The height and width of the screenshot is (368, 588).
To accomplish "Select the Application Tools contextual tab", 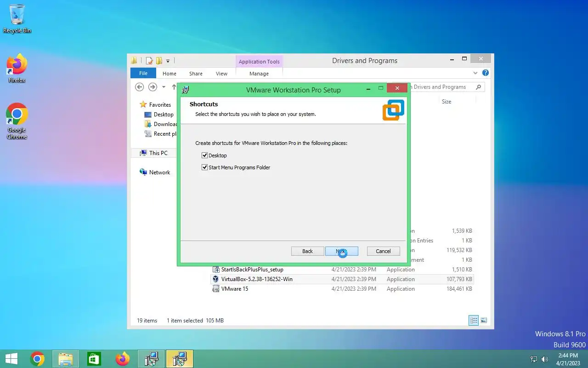I will pyautogui.click(x=259, y=62).
